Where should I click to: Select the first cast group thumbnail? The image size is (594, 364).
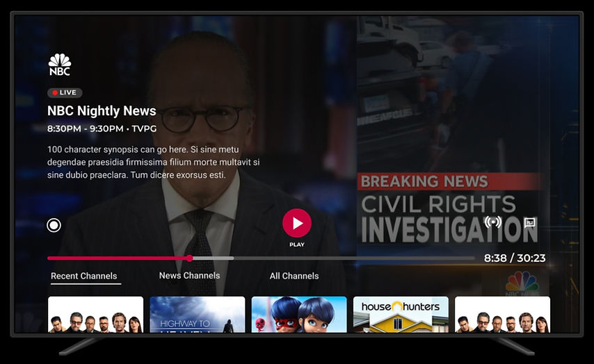coord(95,315)
